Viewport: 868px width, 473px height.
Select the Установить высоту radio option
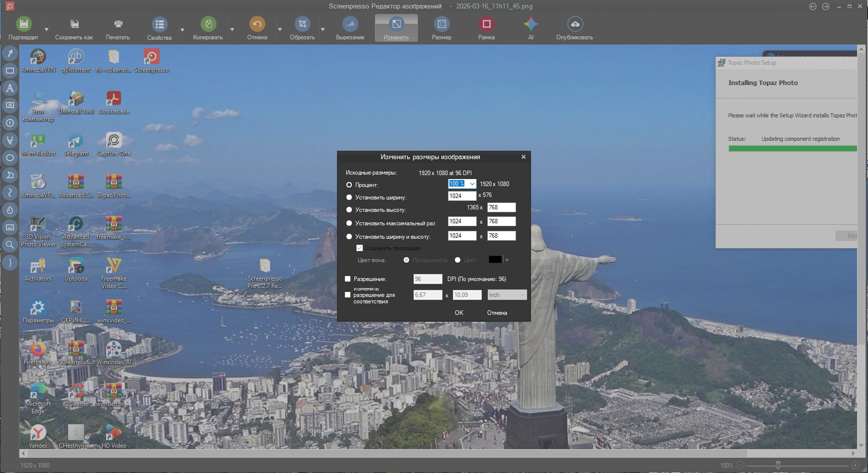[349, 210]
